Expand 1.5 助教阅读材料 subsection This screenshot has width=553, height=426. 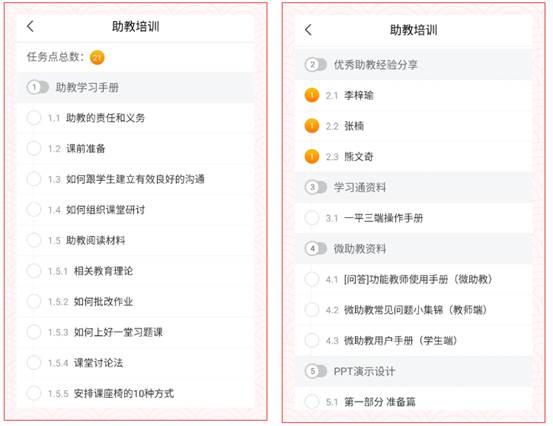coord(136,240)
